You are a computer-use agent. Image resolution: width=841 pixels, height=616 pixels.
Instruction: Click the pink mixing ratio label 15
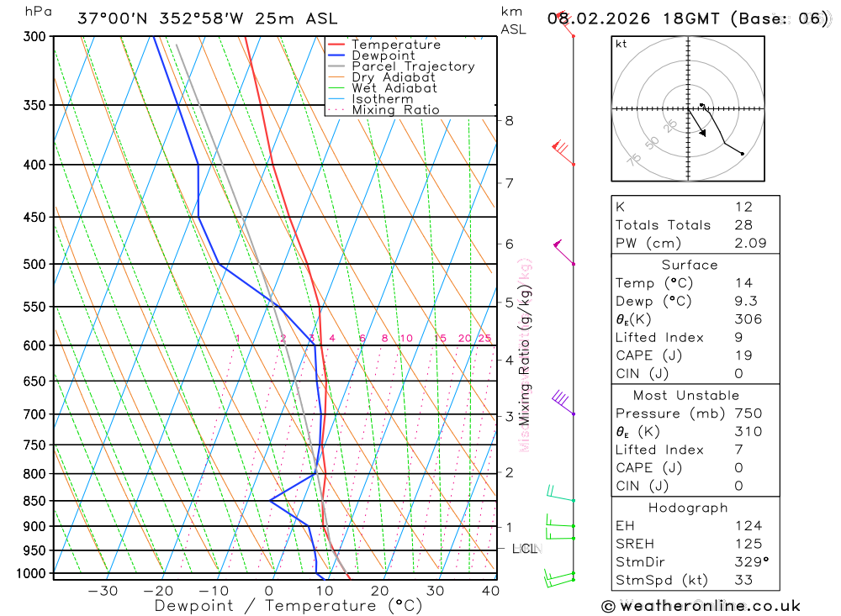click(440, 339)
